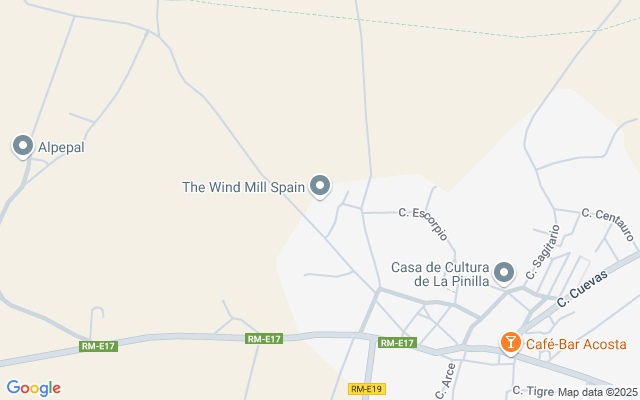Click the Café-Bar Acosta cocktail icon

click(511, 342)
